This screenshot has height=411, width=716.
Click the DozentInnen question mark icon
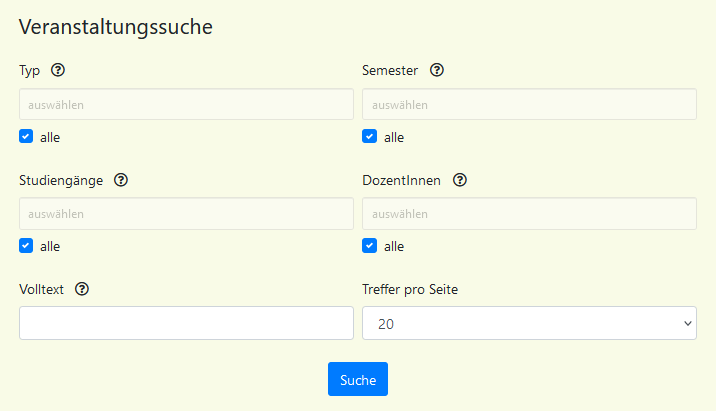460,181
